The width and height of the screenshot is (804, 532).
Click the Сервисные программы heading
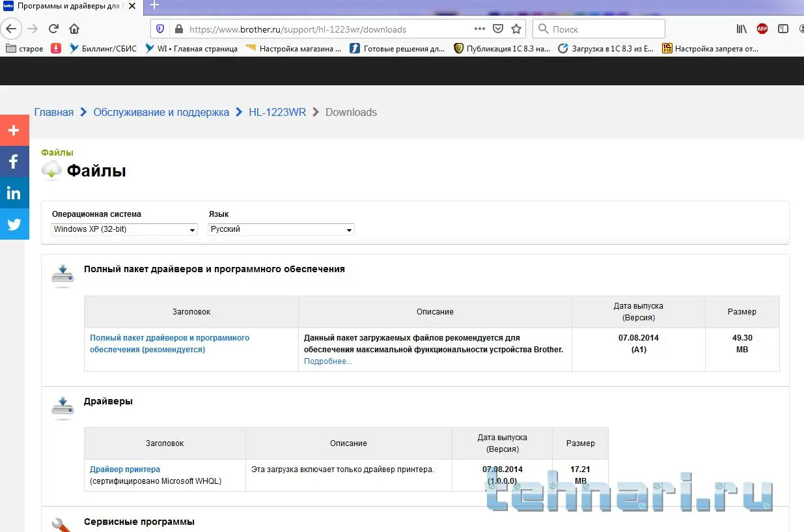point(139,522)
